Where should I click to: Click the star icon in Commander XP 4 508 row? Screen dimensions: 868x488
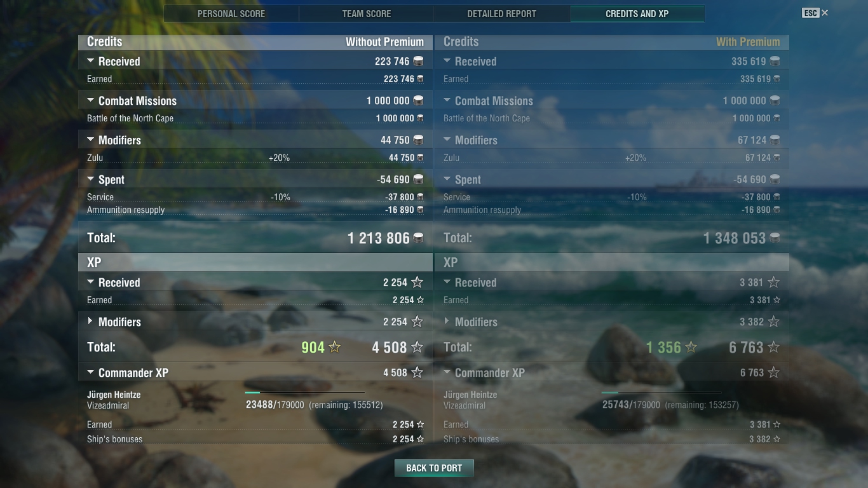pyautogui.click(x=417, y=372)
